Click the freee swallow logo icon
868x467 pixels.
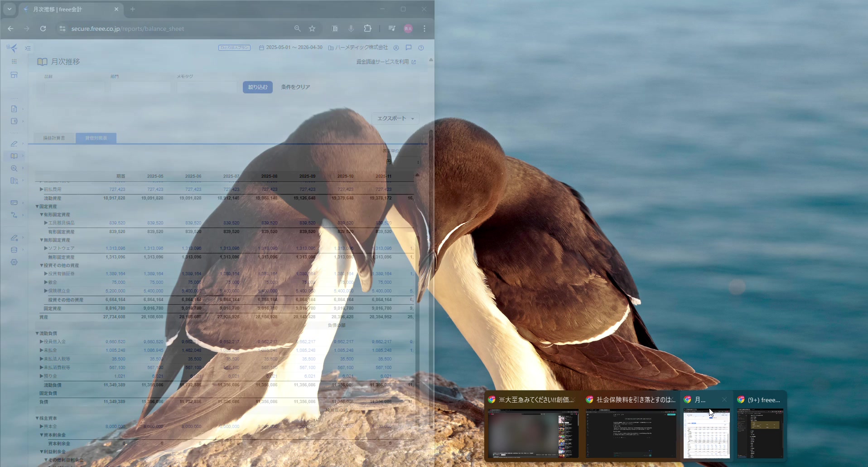13,48
